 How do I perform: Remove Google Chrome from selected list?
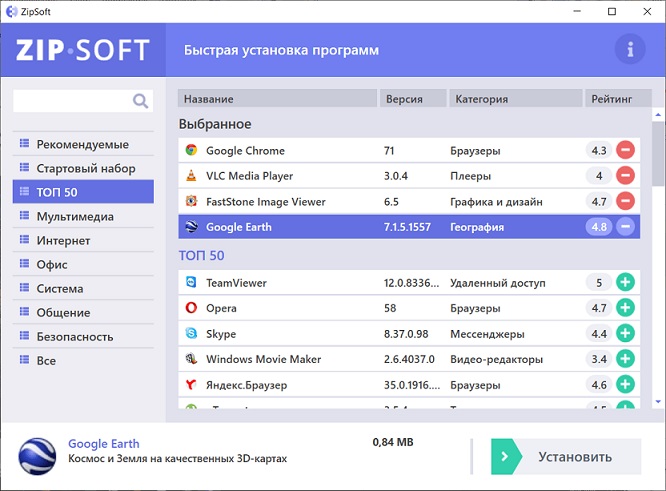click(625, 150)
